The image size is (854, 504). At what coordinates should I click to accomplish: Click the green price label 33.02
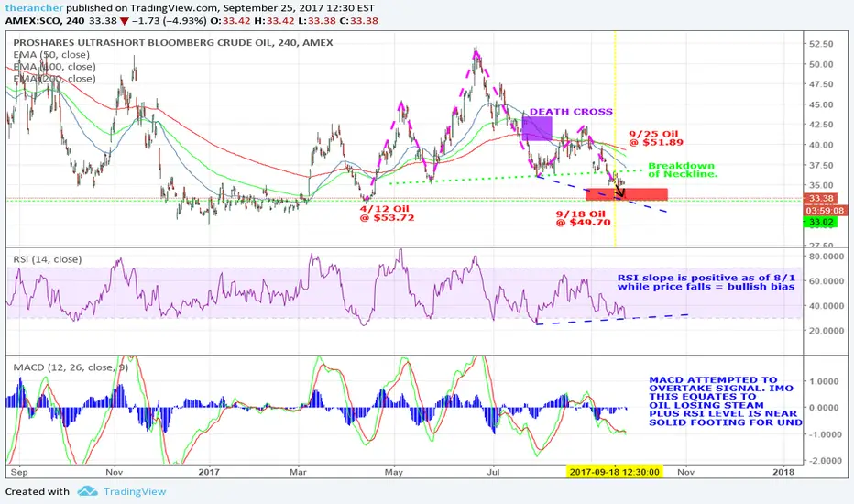click(x=821, y=222)
